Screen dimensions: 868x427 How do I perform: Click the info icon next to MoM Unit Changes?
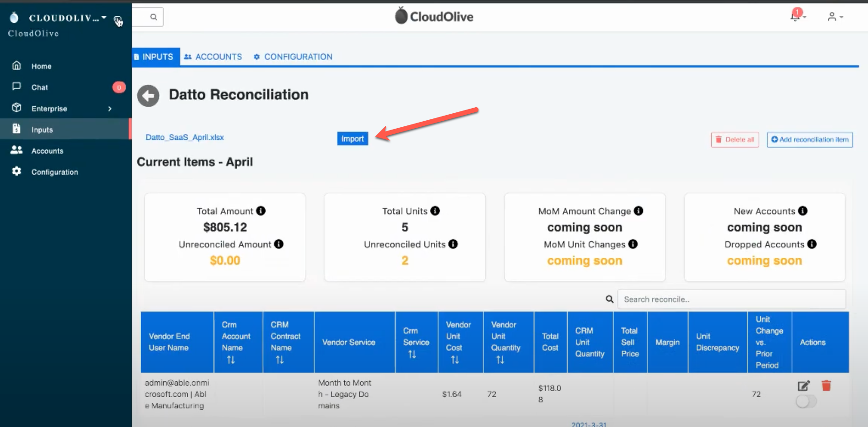[633, 244]
